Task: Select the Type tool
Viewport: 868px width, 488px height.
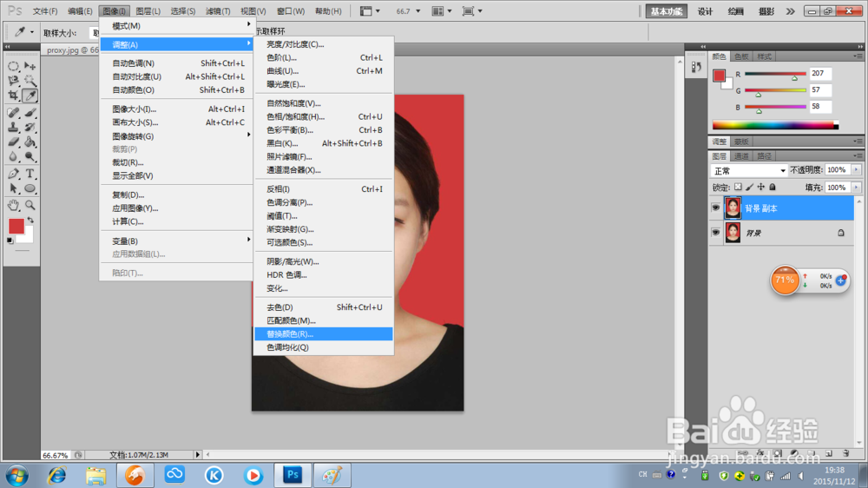Action: pos(30,174)
